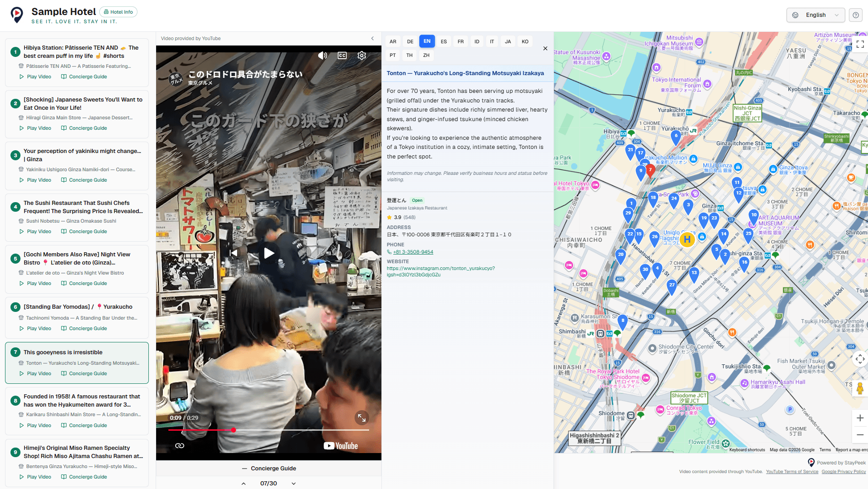
Task: Open YouTube Terms of Service link
Action: click(792, 472)
